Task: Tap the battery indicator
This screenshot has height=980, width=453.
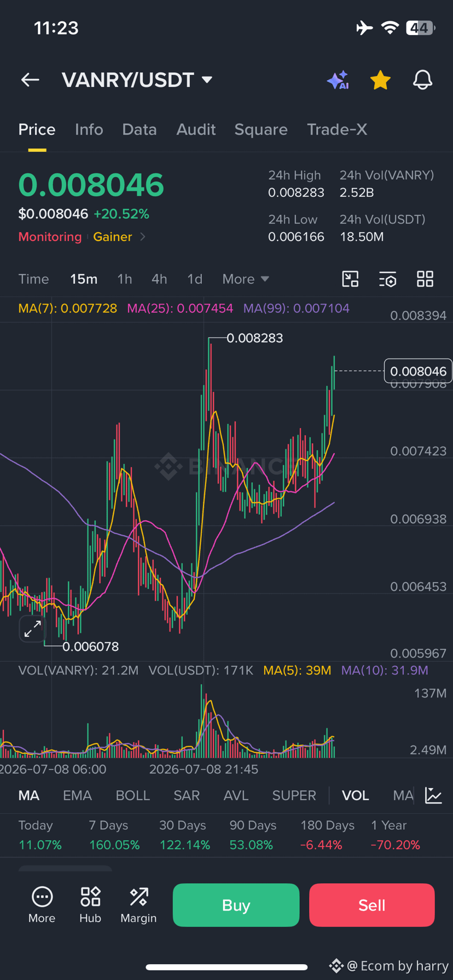Action: coord(420,27)
